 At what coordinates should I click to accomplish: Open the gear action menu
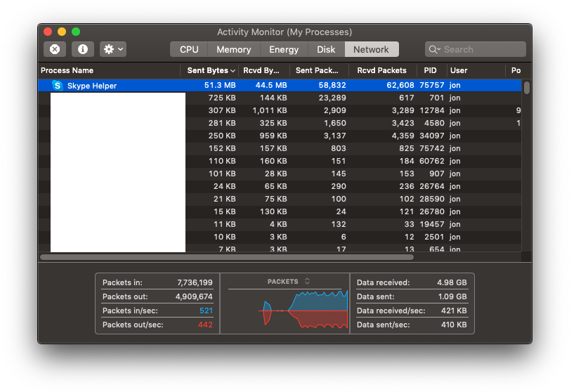[x=113, y=49]
